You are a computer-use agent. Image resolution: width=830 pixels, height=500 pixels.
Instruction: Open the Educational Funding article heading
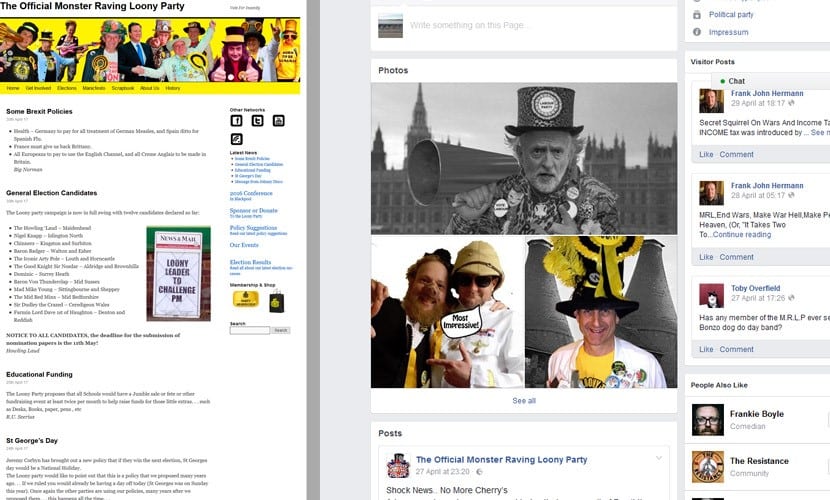[x=39, y=375]
